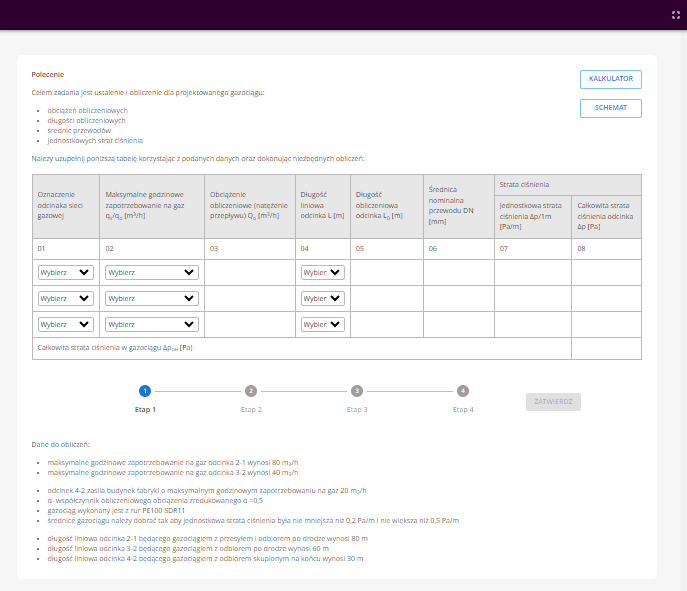Open second-row section designation dropdown
This screenshot has width=687, height=591.
[65, 298]
